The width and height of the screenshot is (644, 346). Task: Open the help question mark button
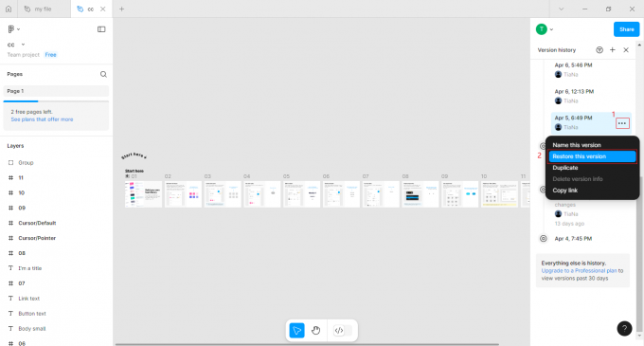(x=624, y=328)
